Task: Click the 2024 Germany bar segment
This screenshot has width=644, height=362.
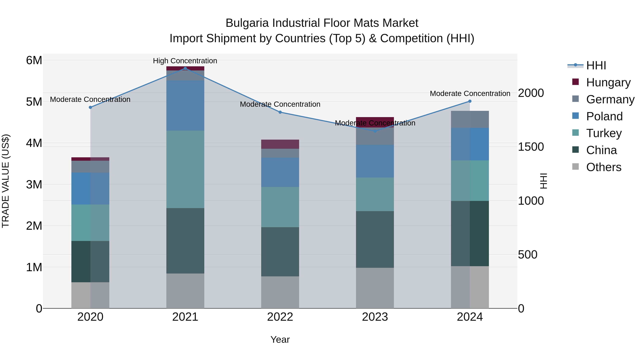Action: click(x=470, y=119)
